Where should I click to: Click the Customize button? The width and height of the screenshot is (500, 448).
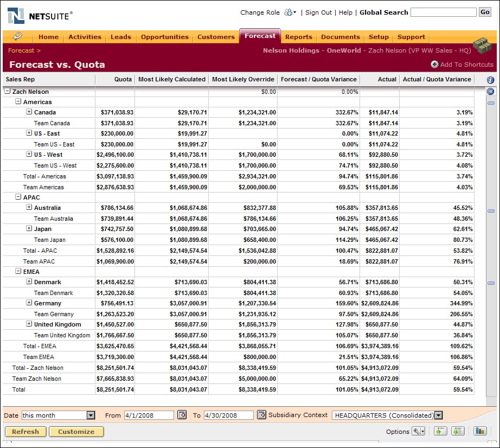76,432
